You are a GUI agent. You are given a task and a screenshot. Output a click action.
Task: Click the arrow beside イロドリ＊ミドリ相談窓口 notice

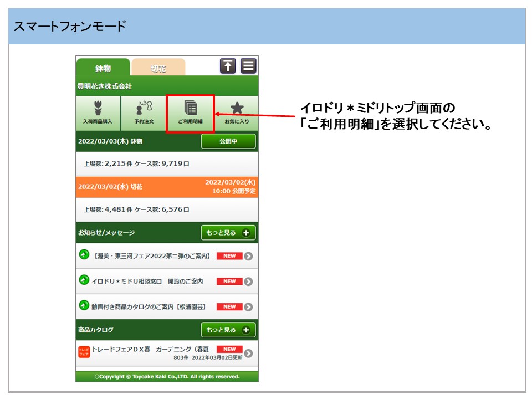[x=249, y=282]
